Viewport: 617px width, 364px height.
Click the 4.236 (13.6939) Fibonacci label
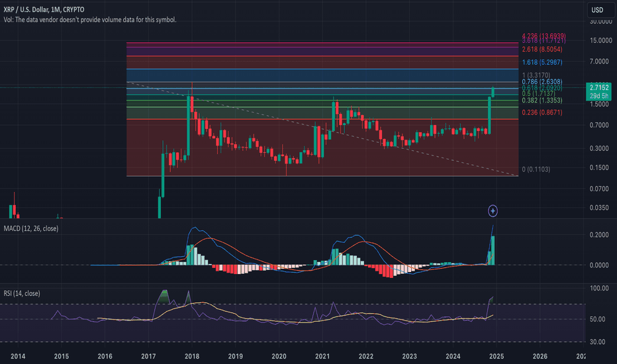[x=544, y=36]
